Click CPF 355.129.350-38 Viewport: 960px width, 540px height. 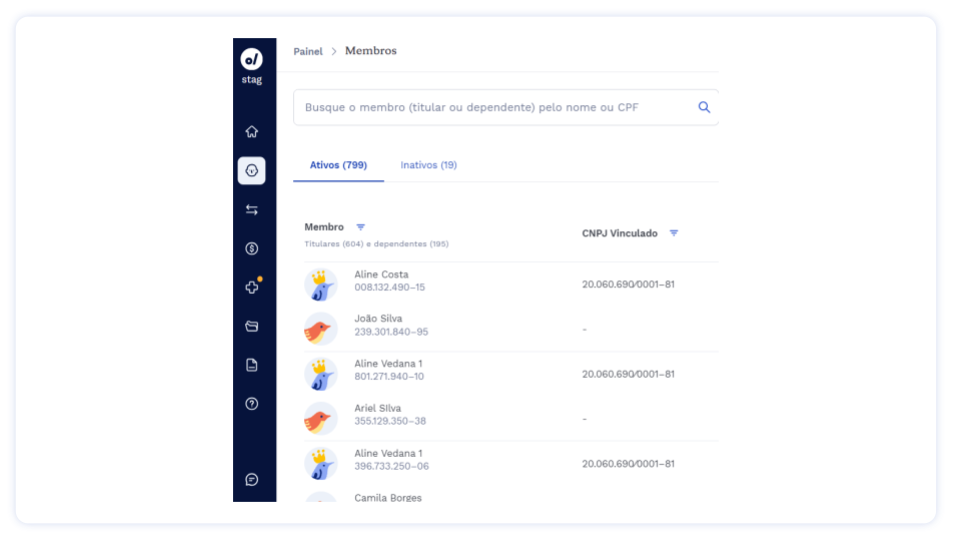[390, 422]
